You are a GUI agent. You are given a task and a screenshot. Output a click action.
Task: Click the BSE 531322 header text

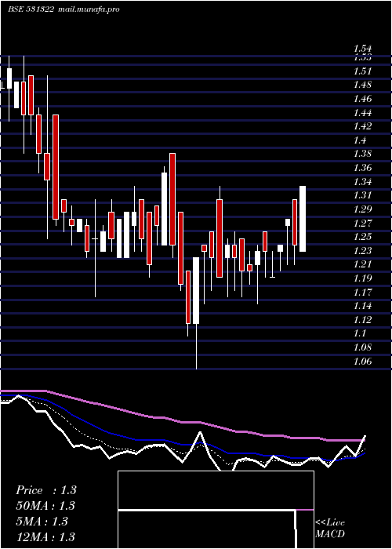[x=31, y=9]
